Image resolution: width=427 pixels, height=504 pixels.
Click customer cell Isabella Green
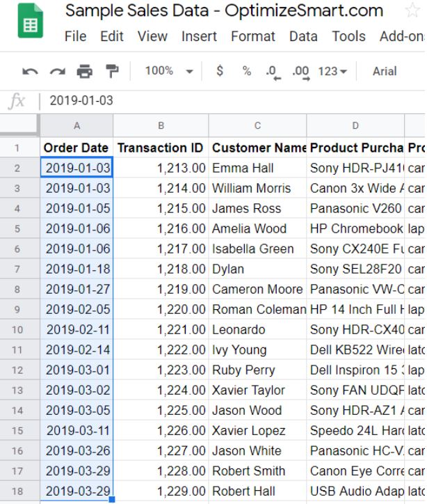point(257,249)
